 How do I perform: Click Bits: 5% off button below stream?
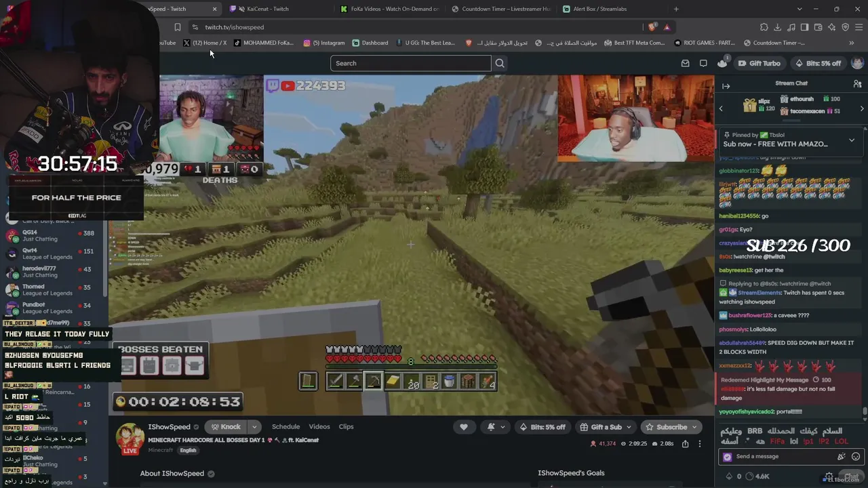542,427
